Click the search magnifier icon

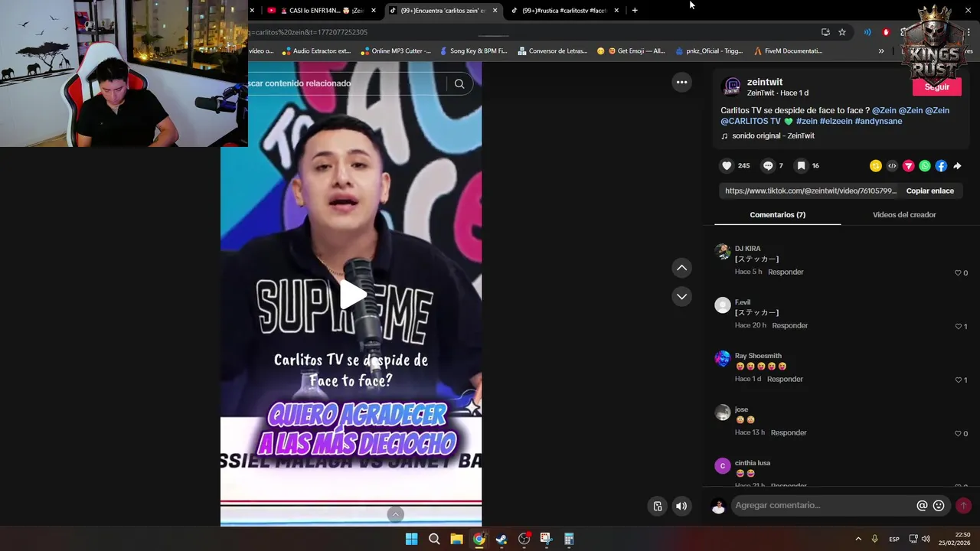coord(459,83)
